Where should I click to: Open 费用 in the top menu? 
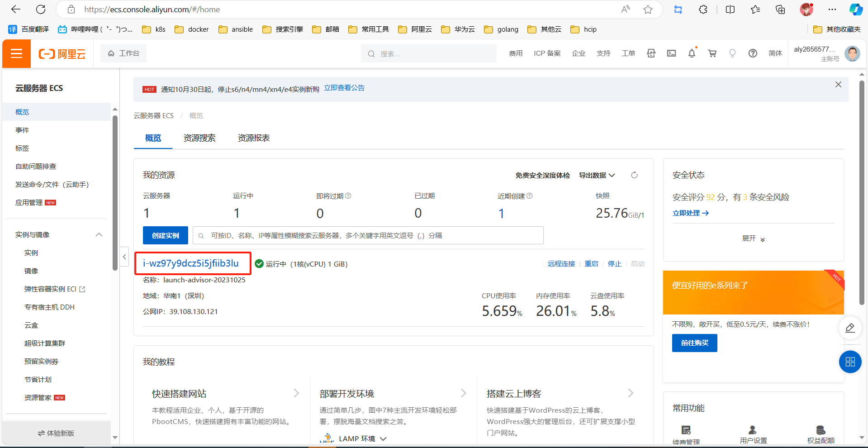(516, 53)
